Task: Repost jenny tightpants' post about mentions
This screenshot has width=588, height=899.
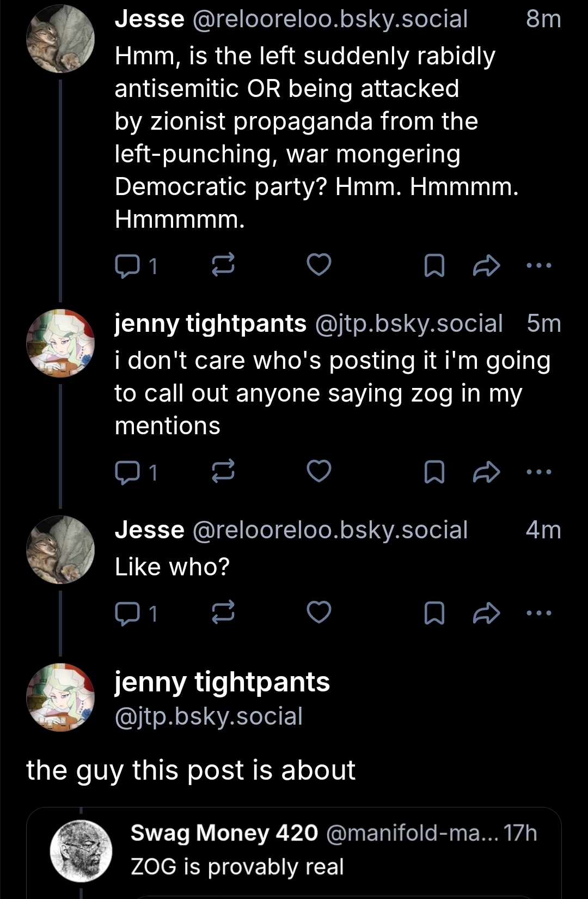Action: click(x=223, y=471)
